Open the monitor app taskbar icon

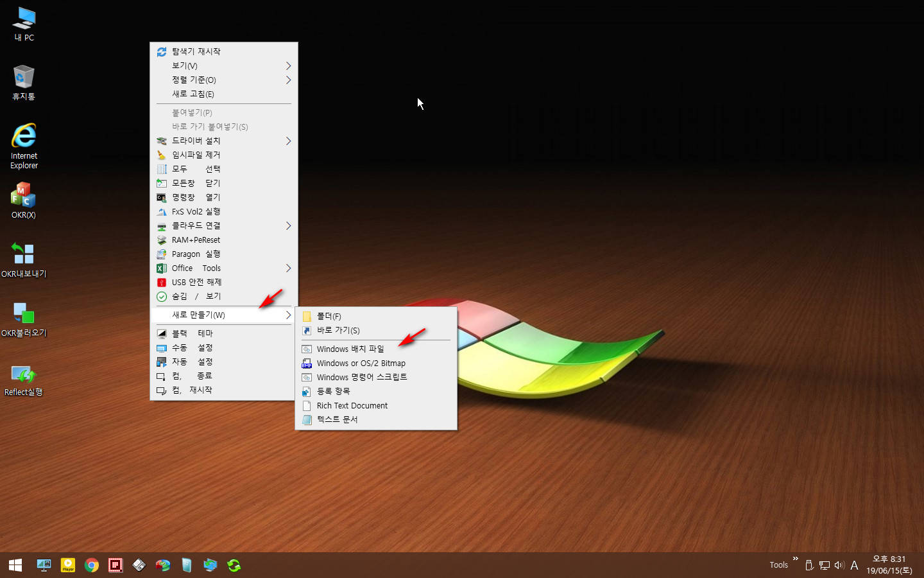(44, 565)
